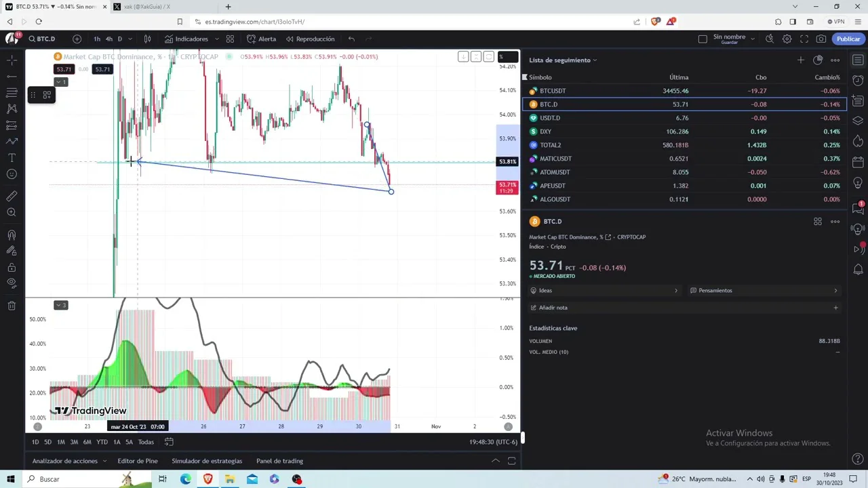Enter fullscreen mode on the chart
868x488 pixels.
[804, 39]
